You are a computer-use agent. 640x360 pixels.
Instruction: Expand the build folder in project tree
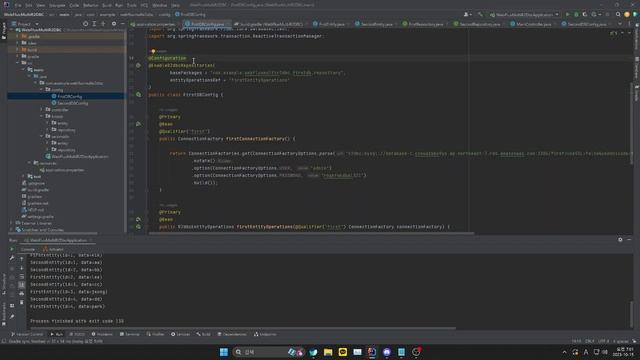tap(18, 49)
